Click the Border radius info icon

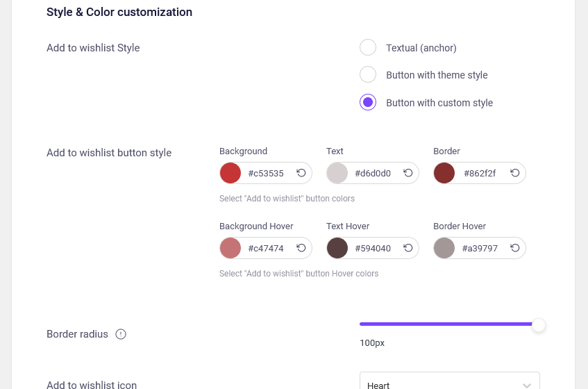pyautogui.click(x=121, y=334)
